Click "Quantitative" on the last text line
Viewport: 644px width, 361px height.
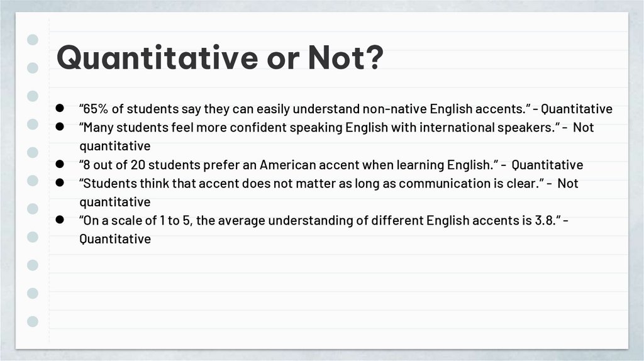[x=115, y=239]
